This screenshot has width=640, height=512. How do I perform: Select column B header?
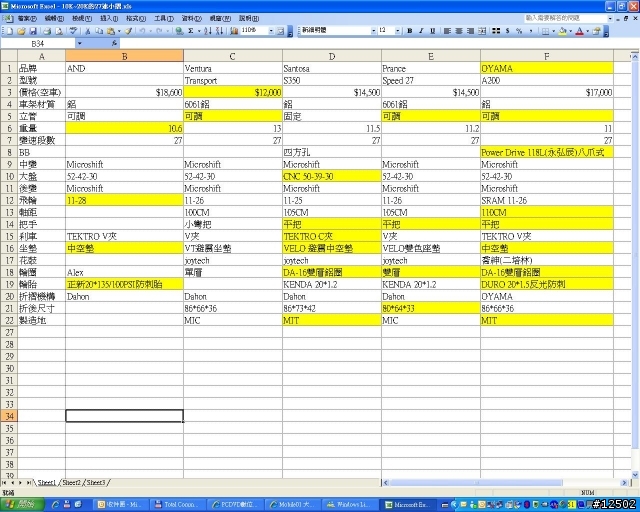pos(124,56)
